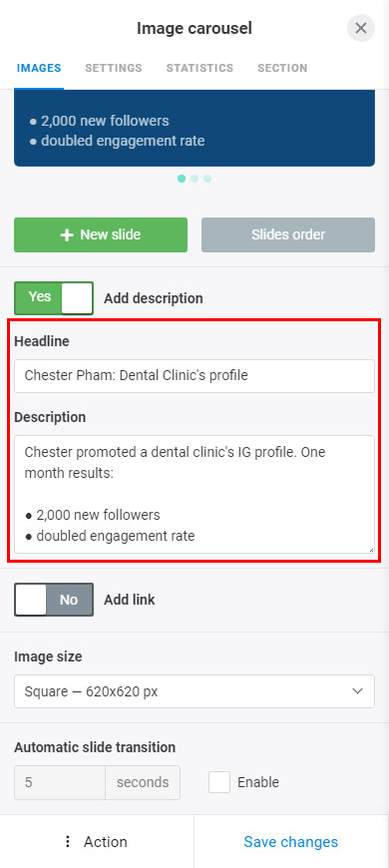Click Save changes
Screen dimensions: 389x868
pyautogui.click(x=291, y=841)
